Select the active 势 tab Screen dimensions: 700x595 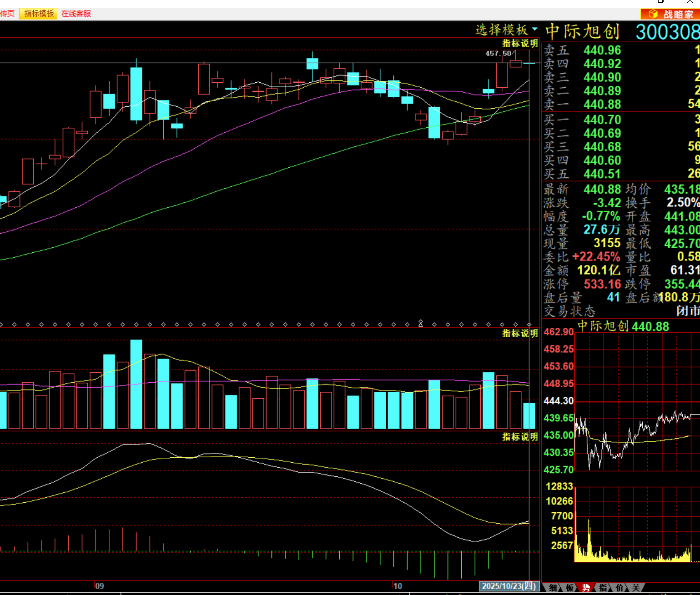586,588
